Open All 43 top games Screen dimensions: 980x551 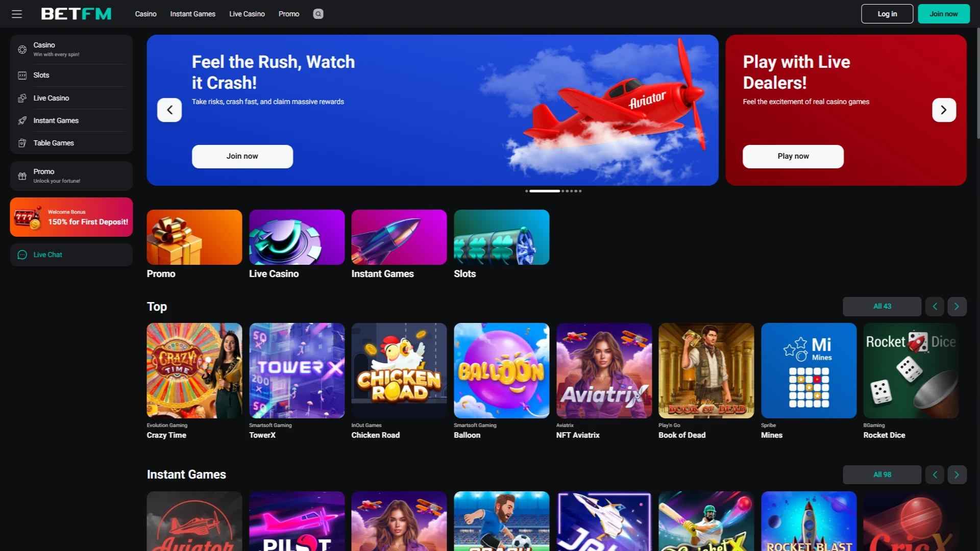(881, 306)
